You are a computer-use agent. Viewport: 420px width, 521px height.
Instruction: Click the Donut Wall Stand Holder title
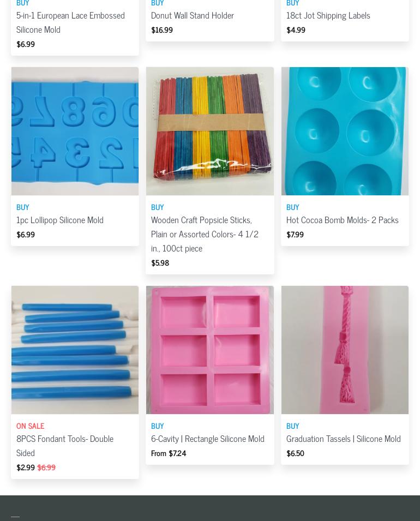pos(193,16)
